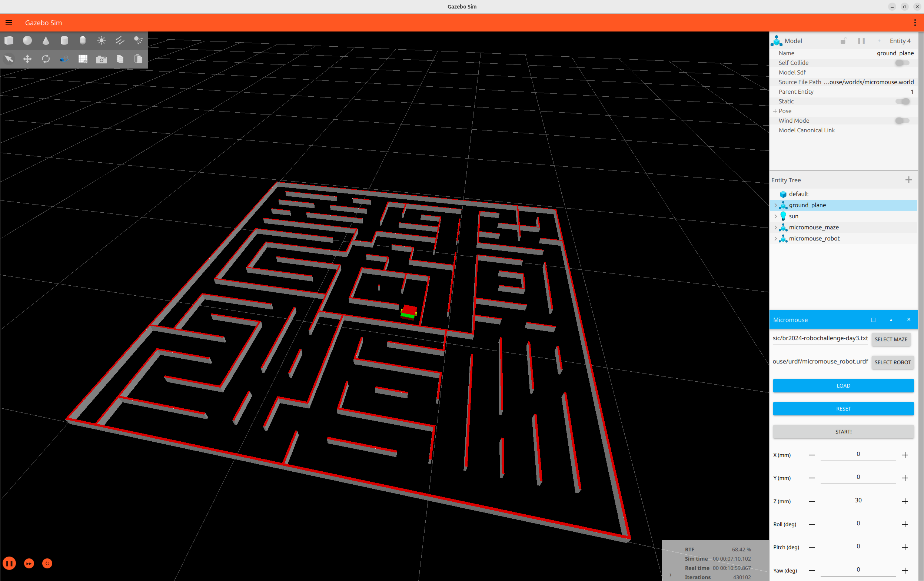Viewport: 924px width, 581px height.
Task: Open snap grid settings icon
Action: tap(83, 59)
